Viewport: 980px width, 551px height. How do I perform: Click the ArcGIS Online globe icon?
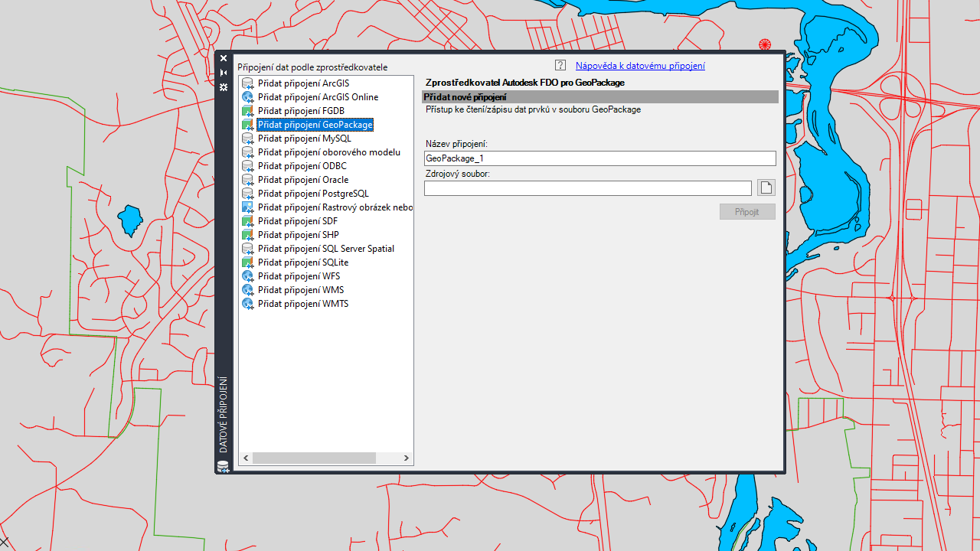point(247,97)
